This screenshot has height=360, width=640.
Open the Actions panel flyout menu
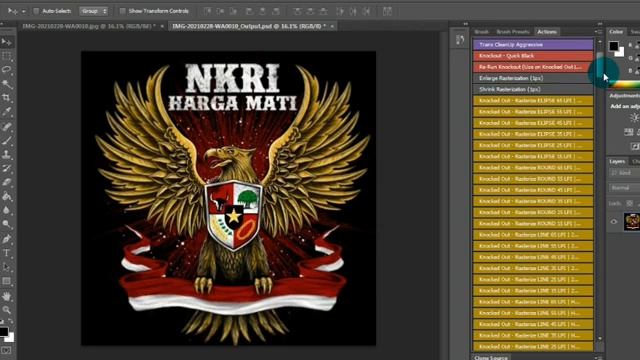[598, 31]
